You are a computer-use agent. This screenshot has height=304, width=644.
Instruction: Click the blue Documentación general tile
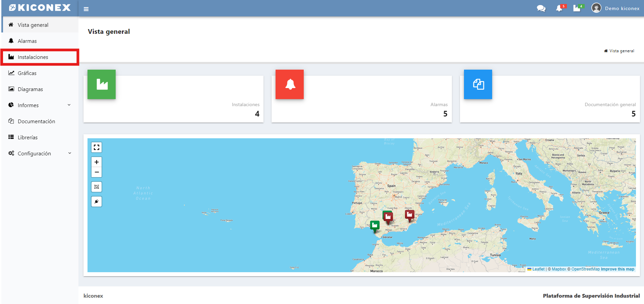coord(478,84)
